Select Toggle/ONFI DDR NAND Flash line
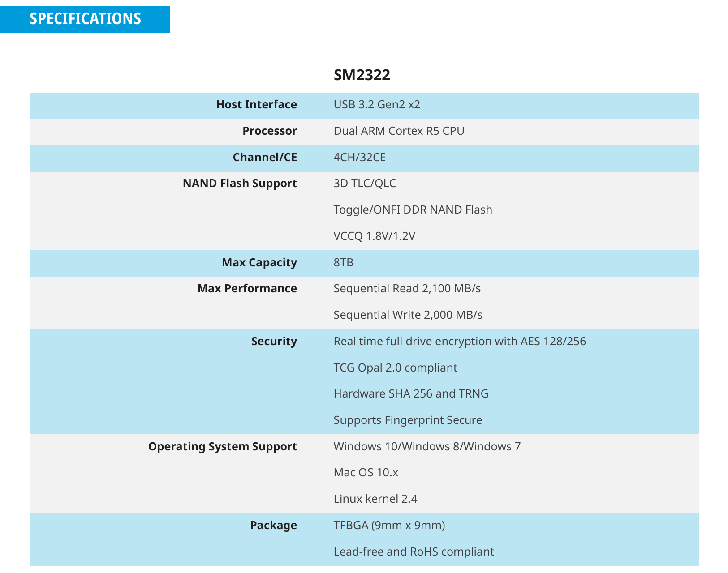Viewport: 728px width, 573px height. point(413,210)
